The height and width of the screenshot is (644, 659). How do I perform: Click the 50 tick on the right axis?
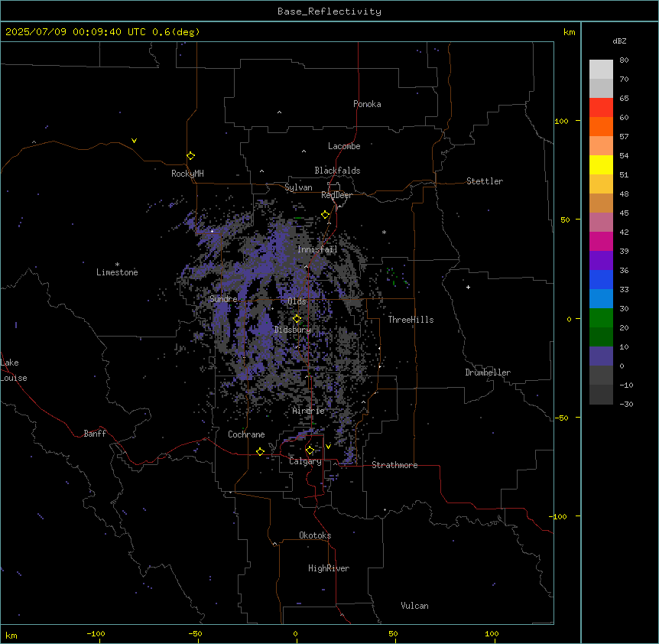[565, 220]
